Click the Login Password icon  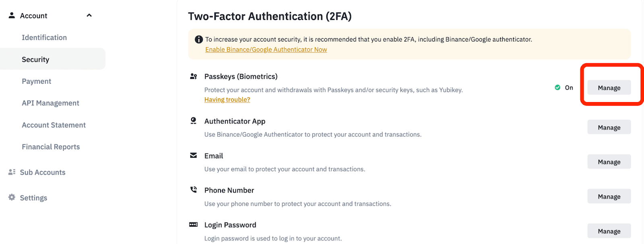[194, 224]
